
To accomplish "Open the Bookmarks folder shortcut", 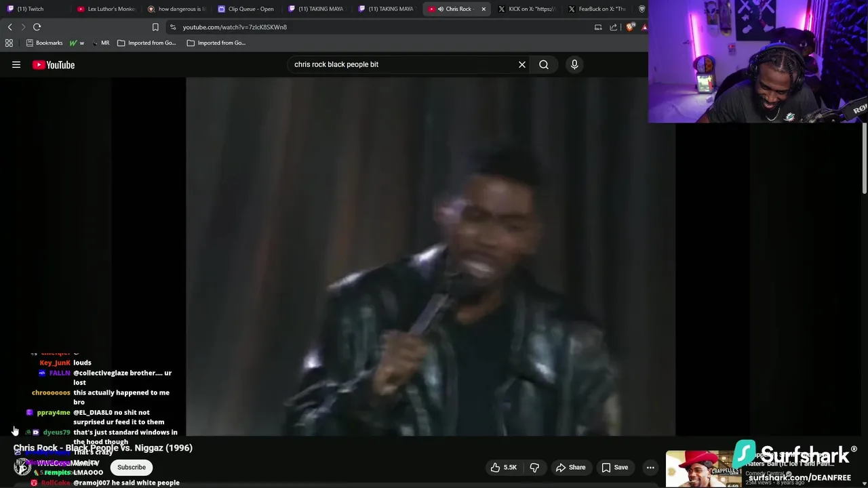I will pyautogui.click(x=44, y=43).
